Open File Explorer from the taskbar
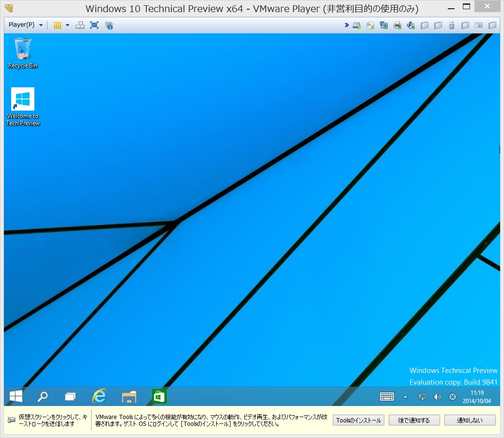This screenshot has height=438, width=504. [129, 396]
